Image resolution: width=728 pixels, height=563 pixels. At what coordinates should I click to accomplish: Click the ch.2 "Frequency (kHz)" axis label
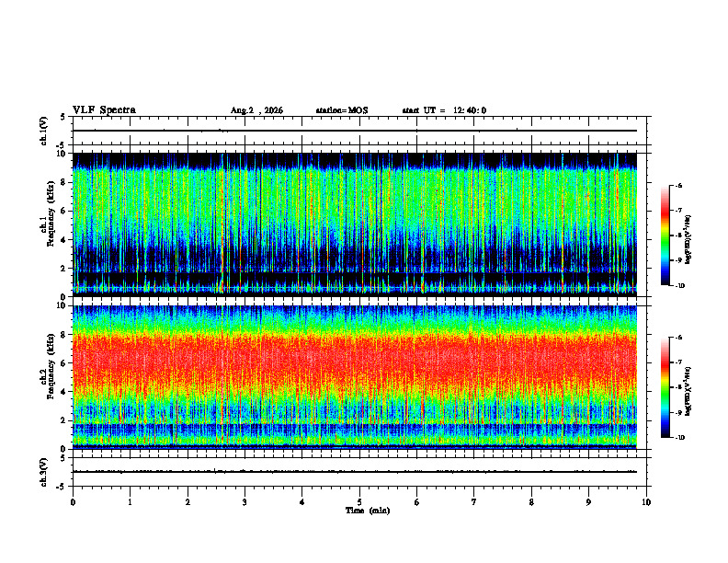pyautogui.click(x=51, y=366)
